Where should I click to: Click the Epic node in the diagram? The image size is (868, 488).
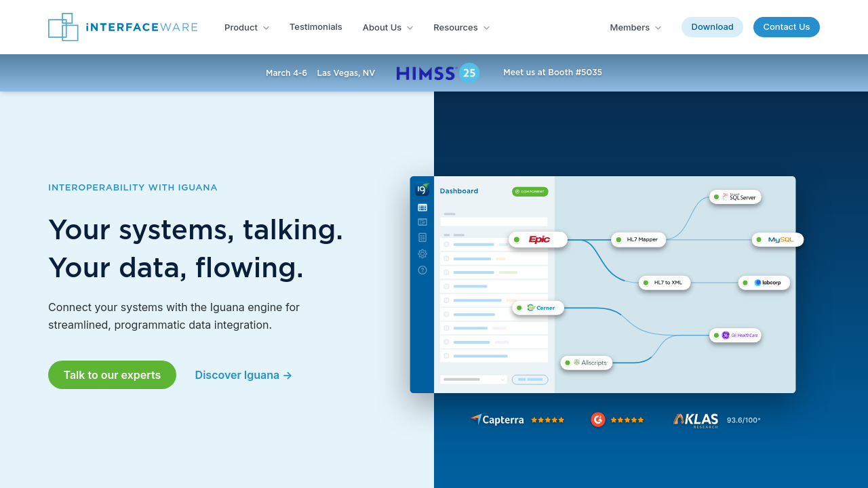[538, 239]
